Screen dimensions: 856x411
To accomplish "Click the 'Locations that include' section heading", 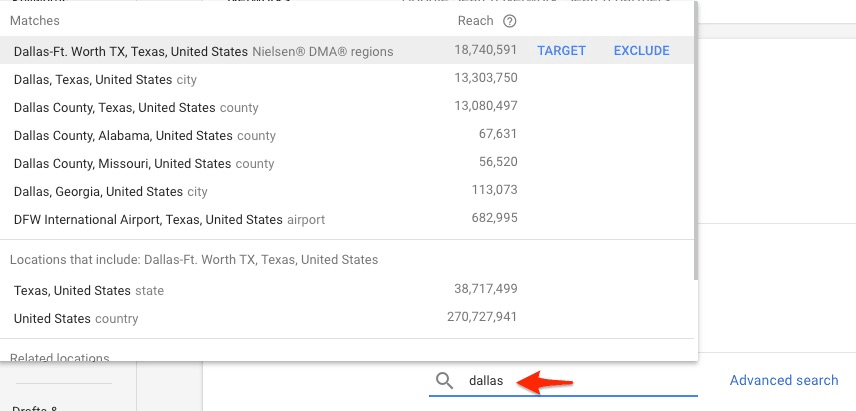I will tap(194, 260).
